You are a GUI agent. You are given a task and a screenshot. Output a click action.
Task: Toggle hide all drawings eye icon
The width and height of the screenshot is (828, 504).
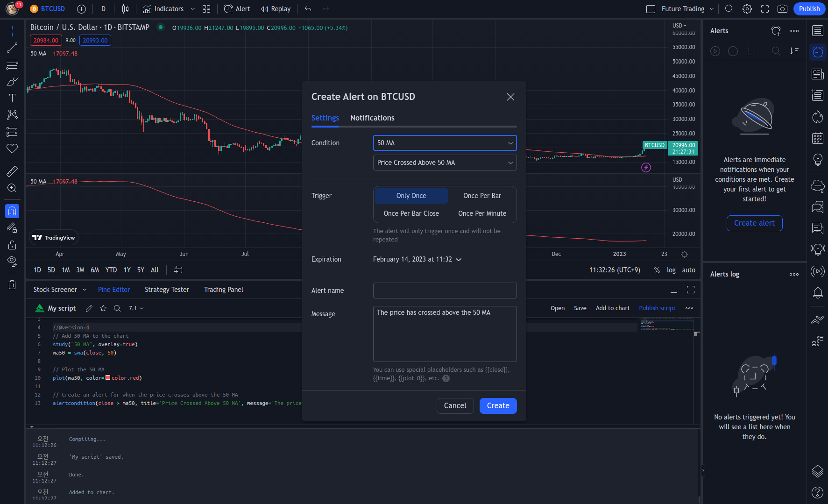coord(12,262)
